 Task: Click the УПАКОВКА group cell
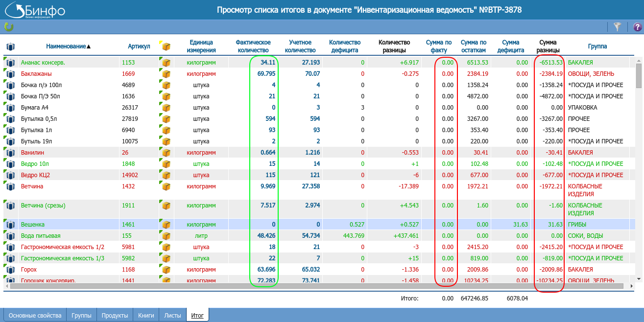(x=582, y=108)
